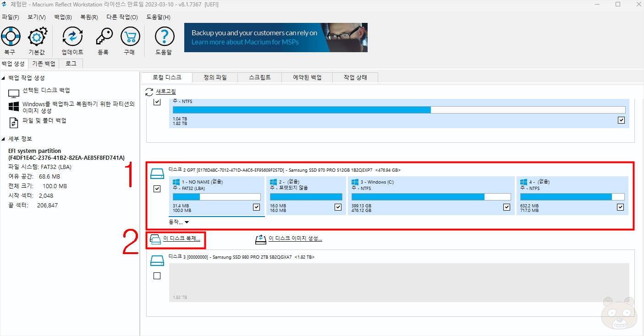Open 기본값 defaults gear icon
This screenshot has width=644, height=336.
[37, 36]
